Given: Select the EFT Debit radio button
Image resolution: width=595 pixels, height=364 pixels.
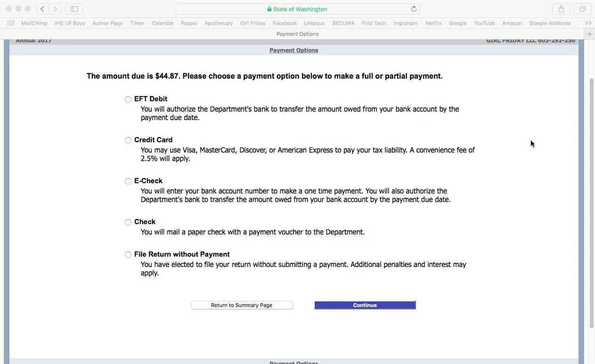Looking at the screenshot, I should coord(128,99).
